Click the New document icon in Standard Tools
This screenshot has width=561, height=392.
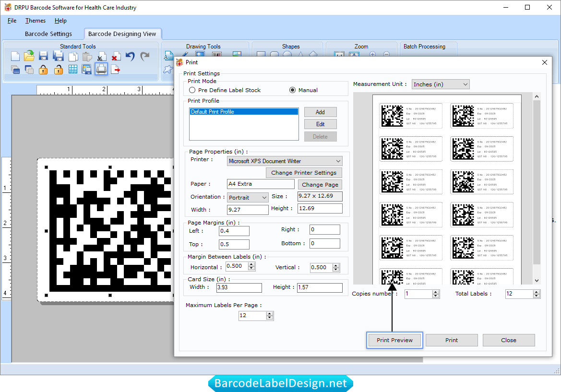click(x=15, y=57)
